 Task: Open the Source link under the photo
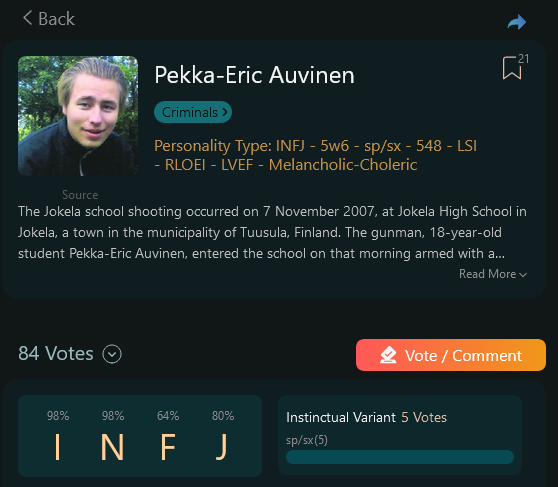[x=80, y=195]
